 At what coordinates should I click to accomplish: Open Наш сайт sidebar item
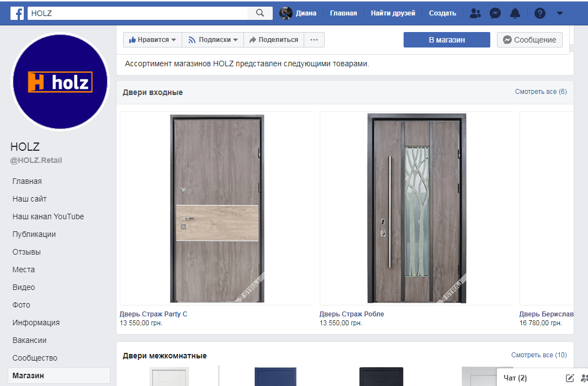[30, 199]
